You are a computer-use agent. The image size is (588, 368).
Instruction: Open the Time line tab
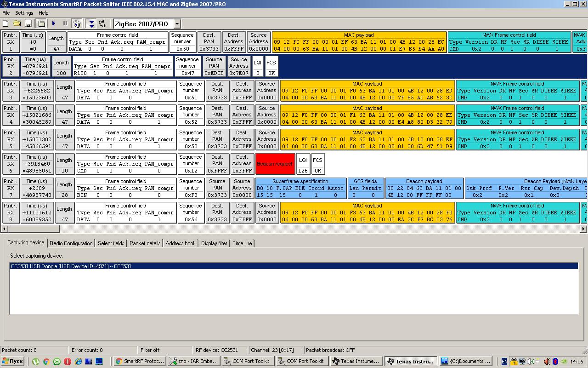tap(242, 243)
